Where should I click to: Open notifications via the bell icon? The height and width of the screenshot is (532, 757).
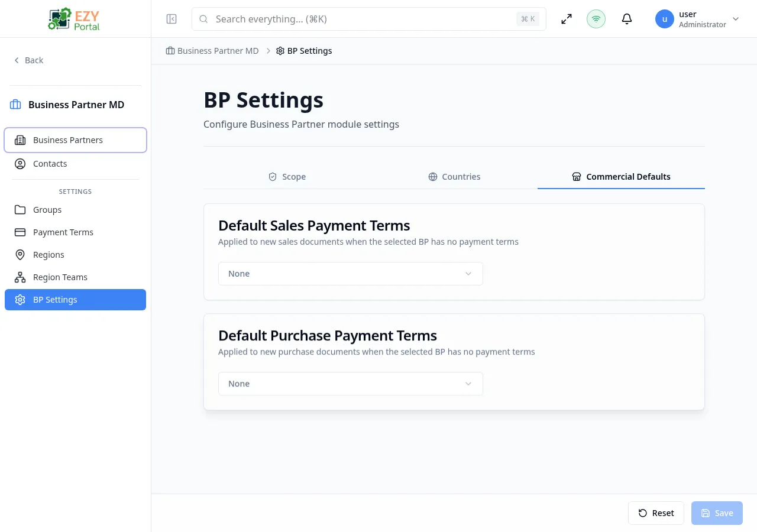[627, 18]
